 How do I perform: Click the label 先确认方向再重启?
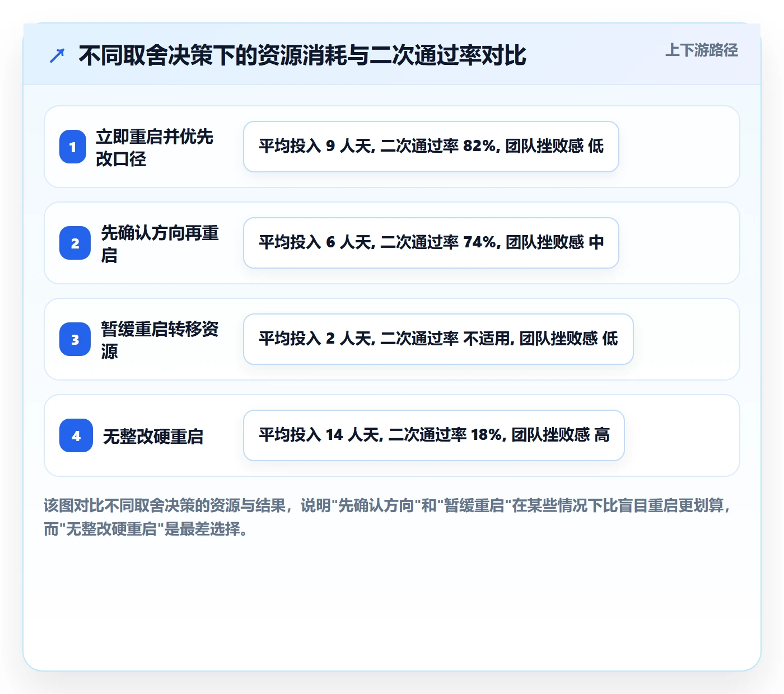tap(160, 243)
